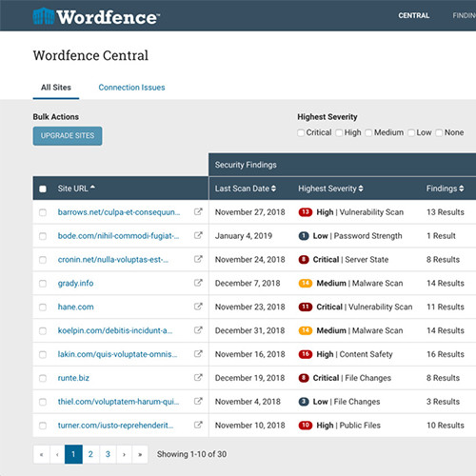Click blue 1 badge for Password Strength
Image resolution: width=476 pixels, height=476 pixels.
pos(304,236)
